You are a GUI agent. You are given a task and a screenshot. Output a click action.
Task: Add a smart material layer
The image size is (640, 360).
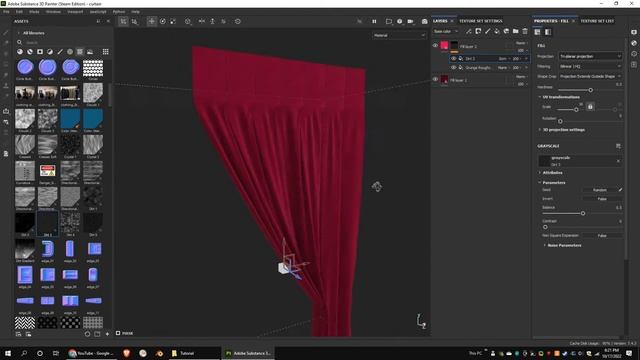coord(507,31)
